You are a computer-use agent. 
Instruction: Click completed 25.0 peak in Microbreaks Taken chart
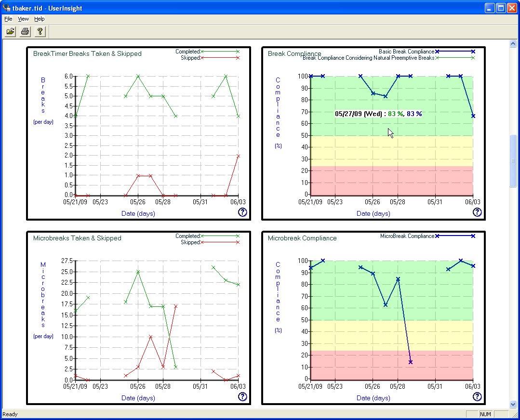coord(138,272)
